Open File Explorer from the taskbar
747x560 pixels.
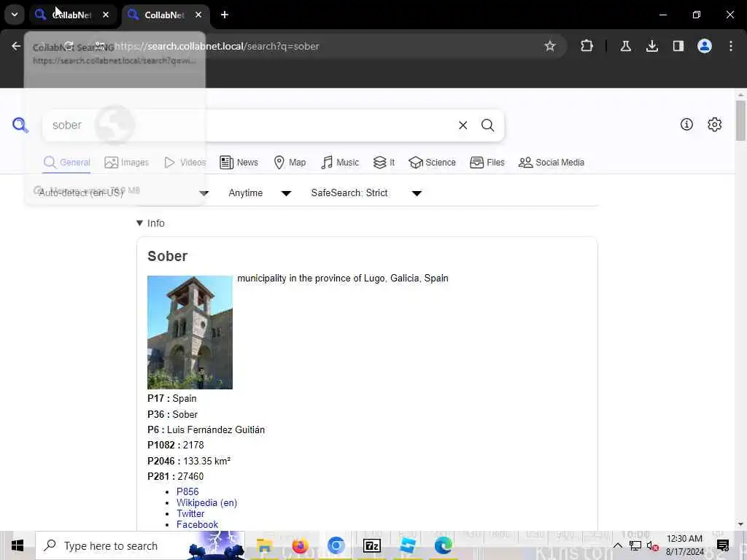[264, 545]
